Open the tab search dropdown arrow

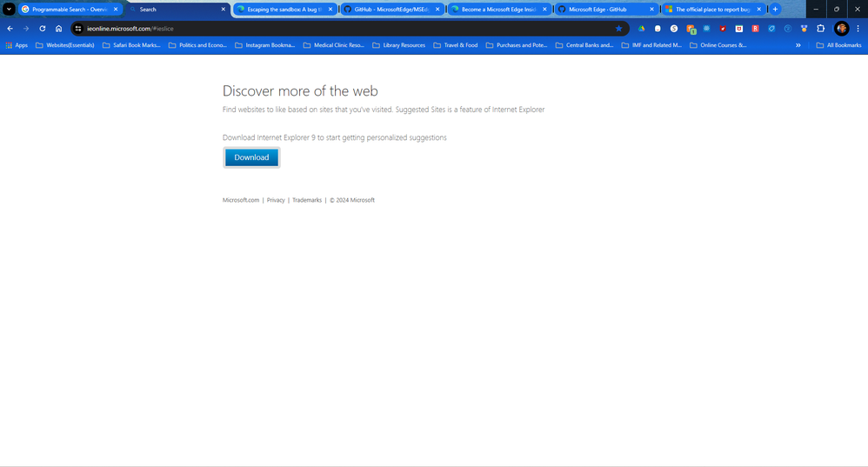click(x=9, y=9)
